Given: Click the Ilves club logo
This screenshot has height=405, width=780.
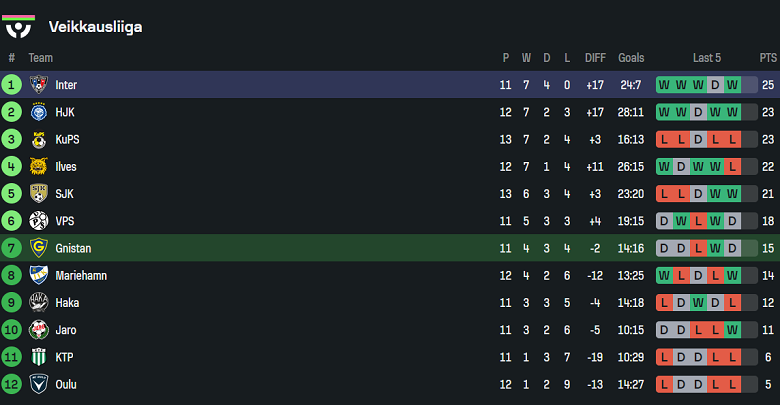Looking at the screenshot, I should 39,167.
